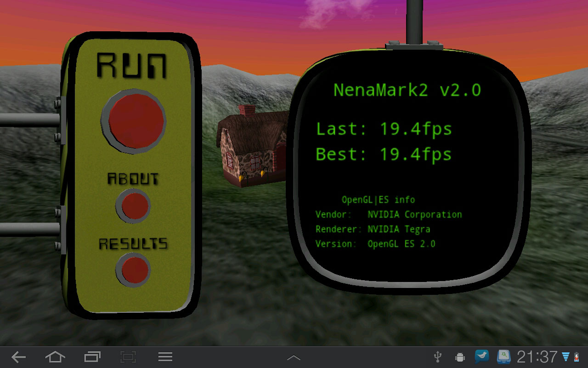588x368 pixels.
Task: Open the About screen via its red button
Action: [133, 206]
